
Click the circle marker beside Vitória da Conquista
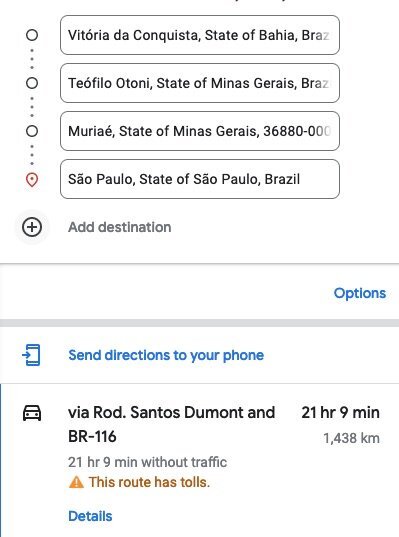32,35
